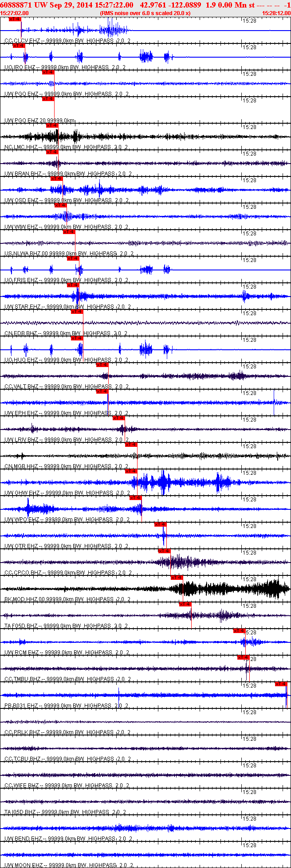Click the red pick flag on CN.EDB trace
291x868 pixels.
77,312
